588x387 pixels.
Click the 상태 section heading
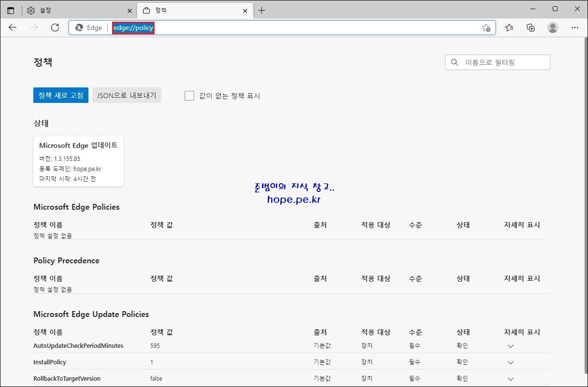41,123
